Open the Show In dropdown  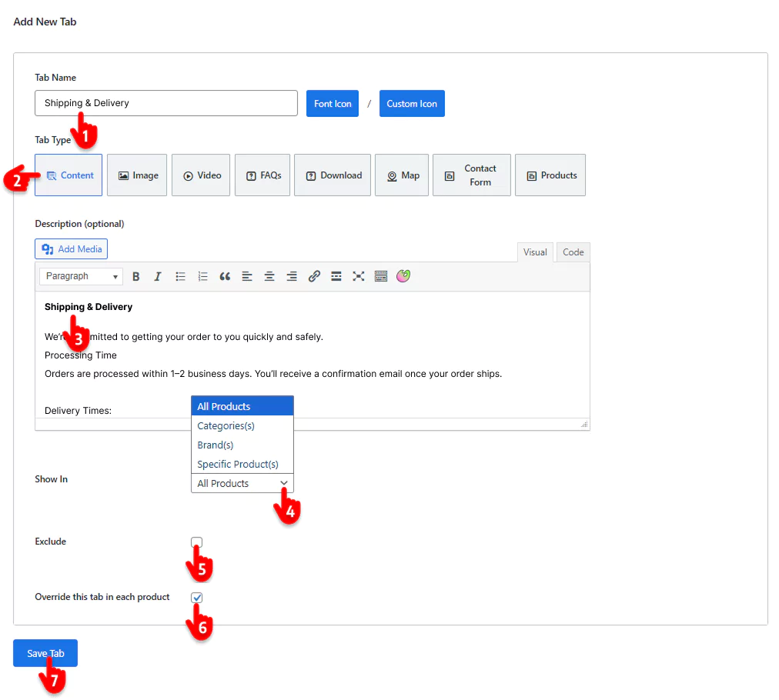(x=242, y=484)
